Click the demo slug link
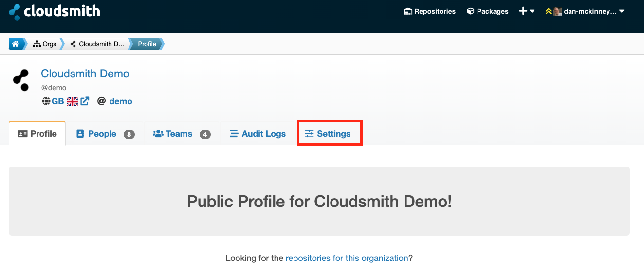 point(121,101)
